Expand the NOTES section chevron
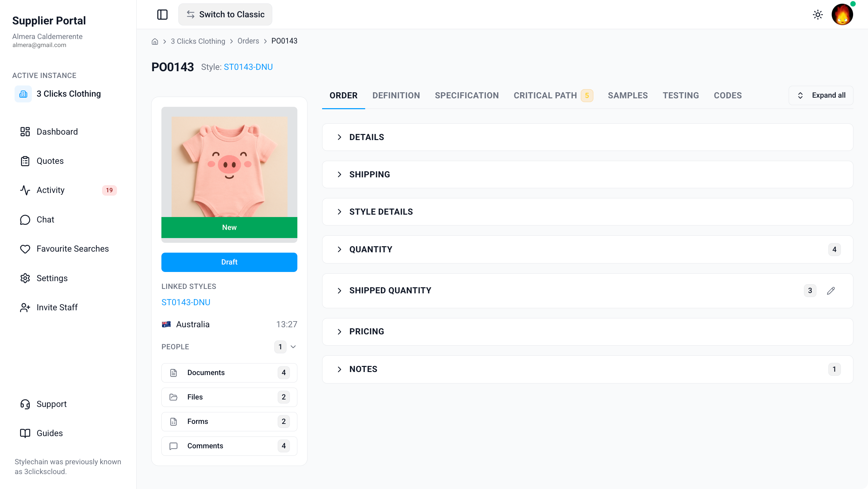The width and height of the screenshot is (868, 489). (339, 369)
